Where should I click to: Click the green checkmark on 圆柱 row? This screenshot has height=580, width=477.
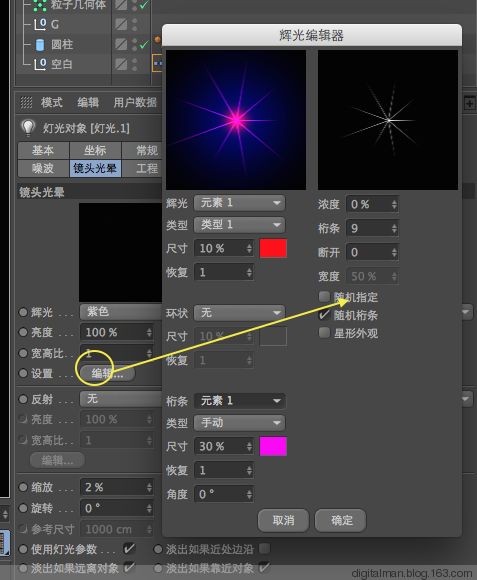pyautogui.click(x=144, y=45)
